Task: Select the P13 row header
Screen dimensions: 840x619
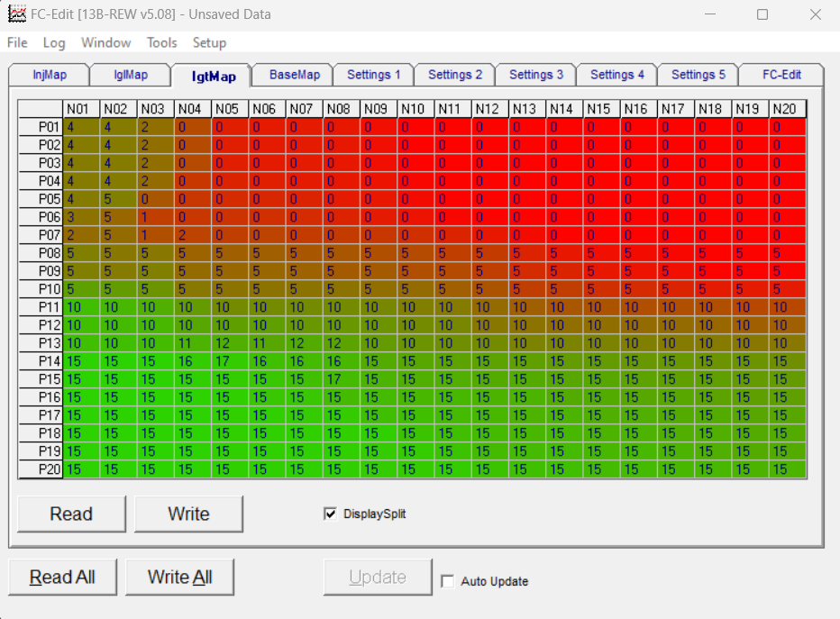Action: point(41,343)
